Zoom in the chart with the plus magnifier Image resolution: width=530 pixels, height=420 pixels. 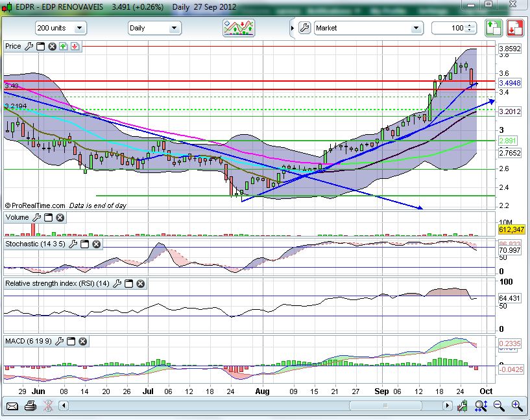coord(517,406)
